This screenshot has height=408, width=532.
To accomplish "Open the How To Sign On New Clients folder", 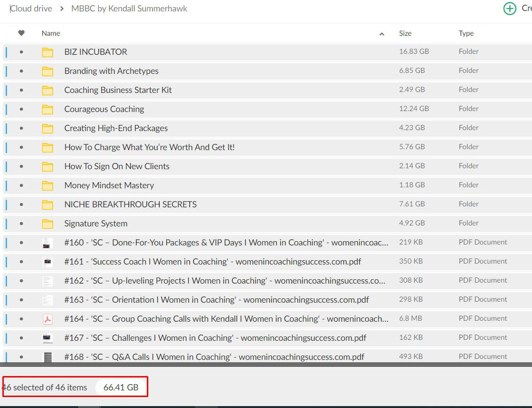I will click(117, 166).
